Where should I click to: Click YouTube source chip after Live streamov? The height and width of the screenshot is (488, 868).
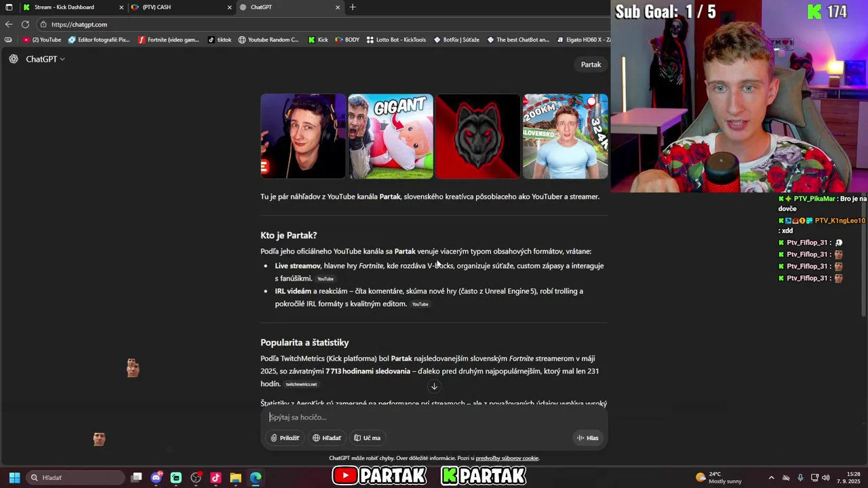coord(325,279)
